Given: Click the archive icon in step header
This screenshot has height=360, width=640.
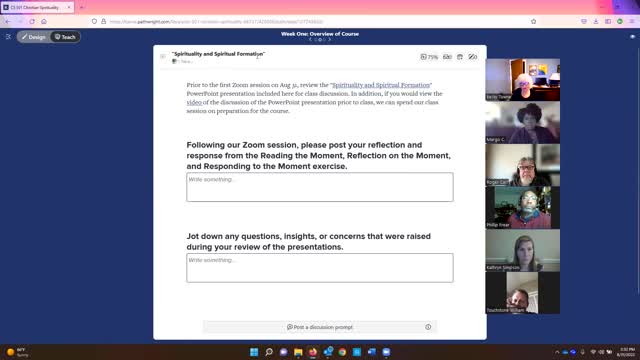Looking at the screenshot, I should coord(460,57).
